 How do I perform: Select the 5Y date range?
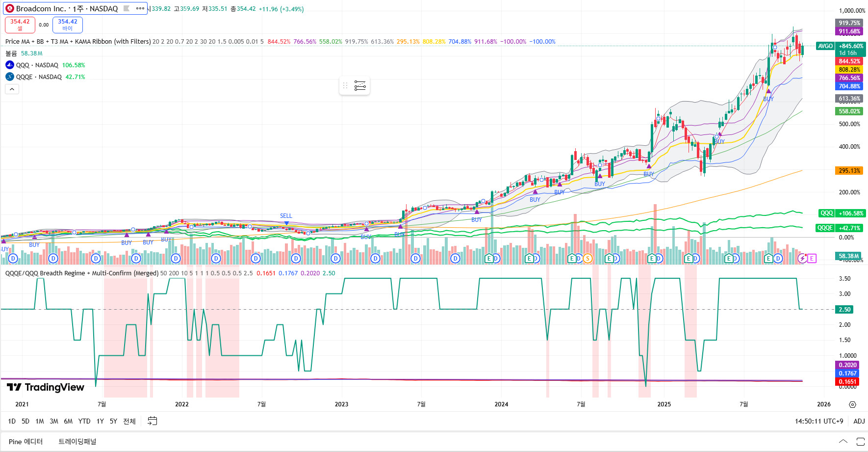(113, 421)
